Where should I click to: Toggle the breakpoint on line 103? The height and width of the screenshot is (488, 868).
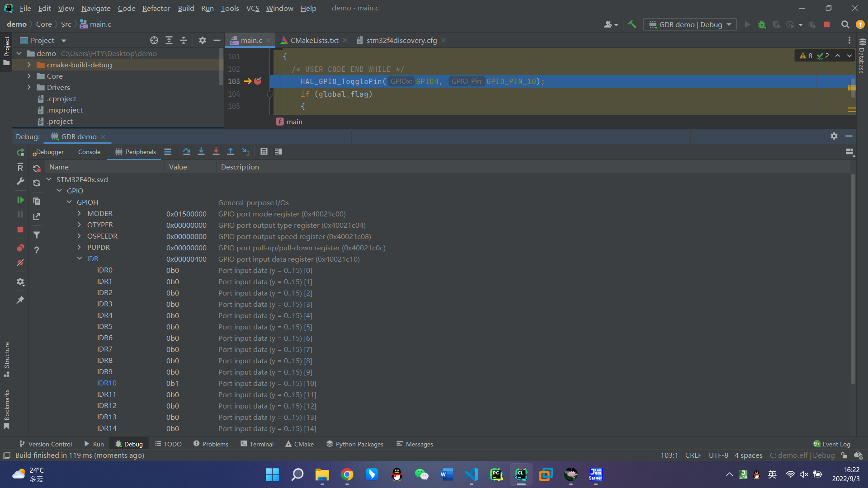(257, 81)
